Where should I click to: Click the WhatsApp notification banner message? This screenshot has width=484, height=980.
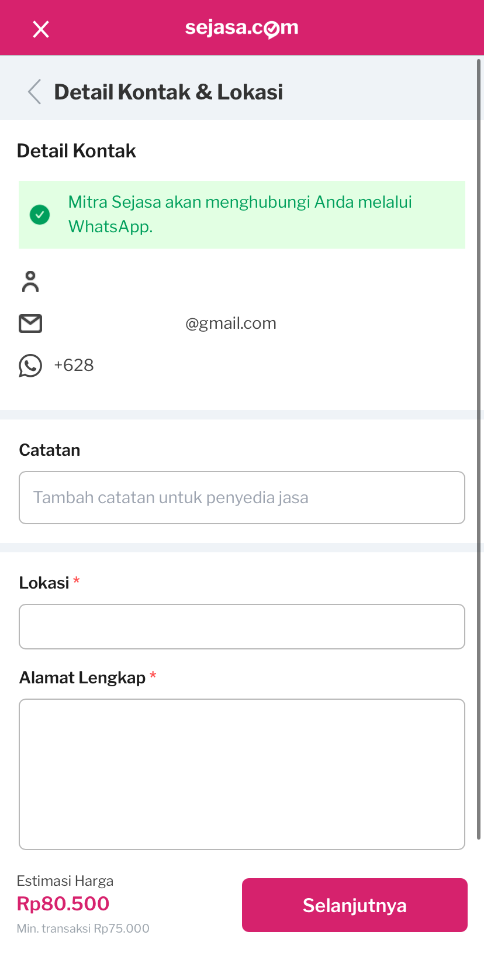point(241,214)
